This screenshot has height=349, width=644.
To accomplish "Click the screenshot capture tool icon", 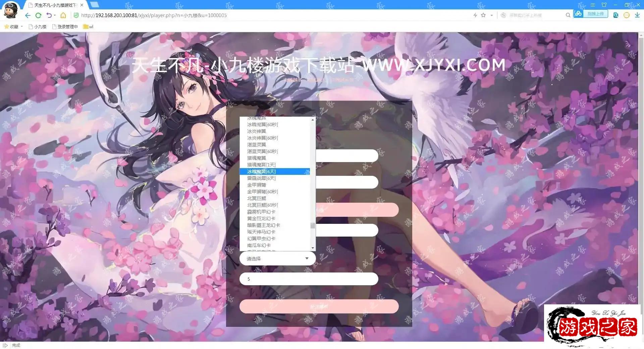I will click(x=616, y=15).
